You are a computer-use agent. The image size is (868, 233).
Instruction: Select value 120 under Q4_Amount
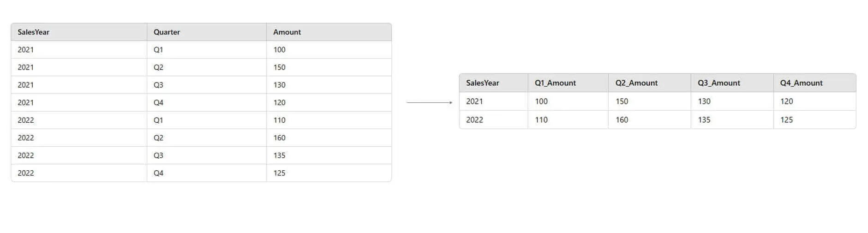click(786, 102)
